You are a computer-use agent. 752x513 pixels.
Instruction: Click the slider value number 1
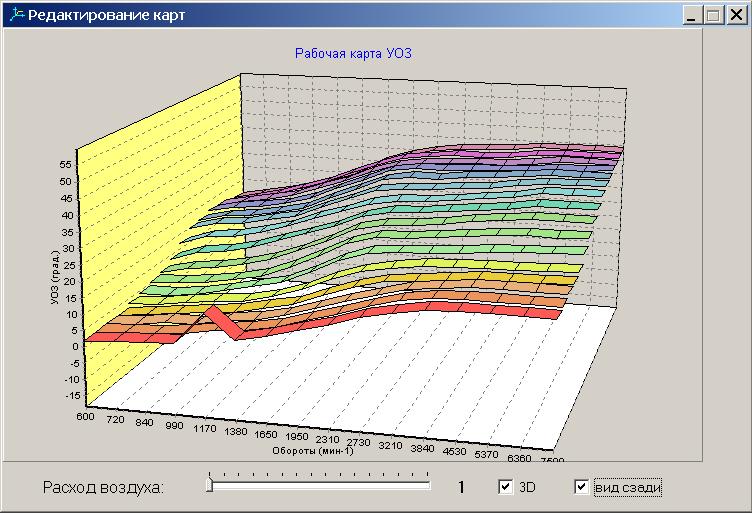coord(462,488)
